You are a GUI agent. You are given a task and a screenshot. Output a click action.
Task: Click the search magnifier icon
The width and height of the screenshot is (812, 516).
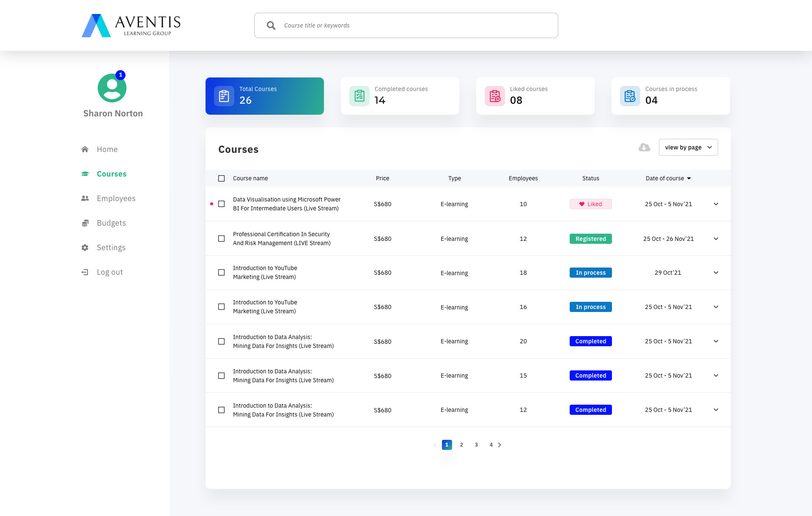click(x=271, y=25)
